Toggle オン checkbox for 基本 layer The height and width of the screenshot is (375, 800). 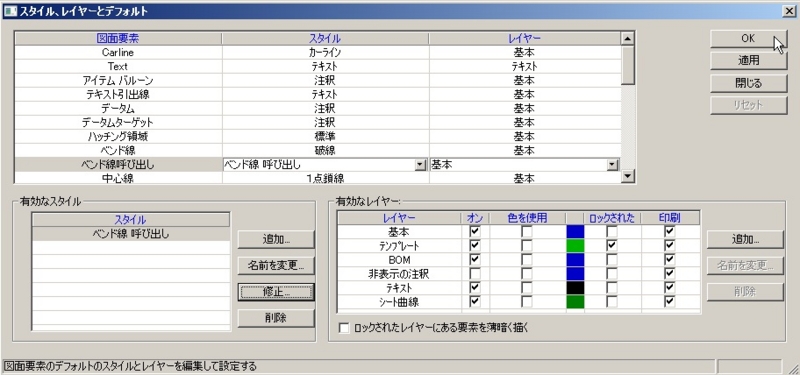coord(475,232)
